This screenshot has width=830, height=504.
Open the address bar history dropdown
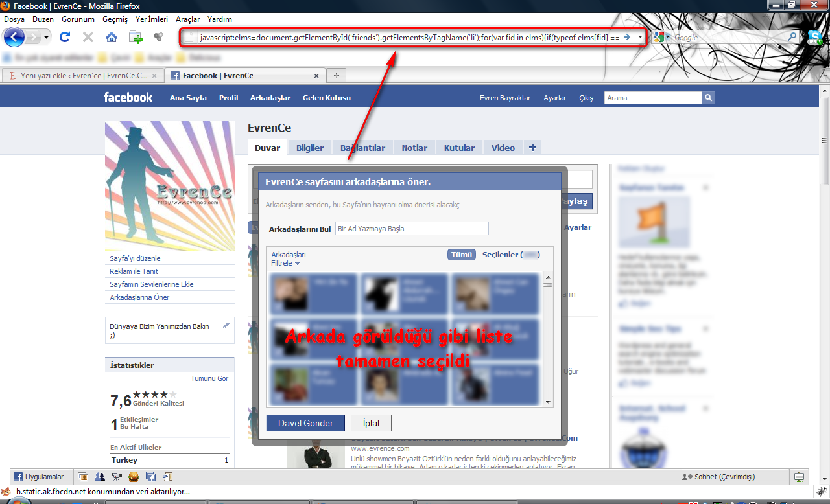pos(641,37)
